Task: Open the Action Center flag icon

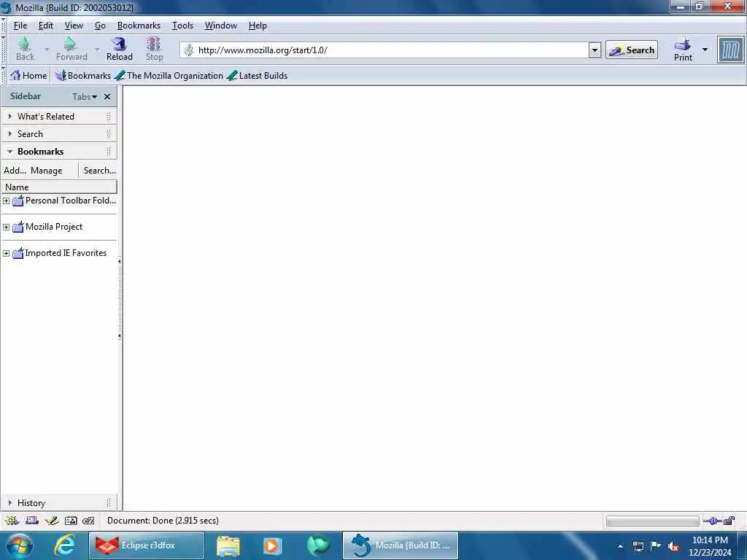Action: click(656, 545)
